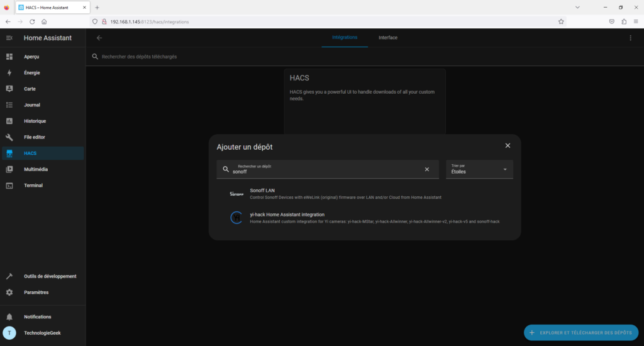Open the Aperçu dashboard icon

coord(9,57)
